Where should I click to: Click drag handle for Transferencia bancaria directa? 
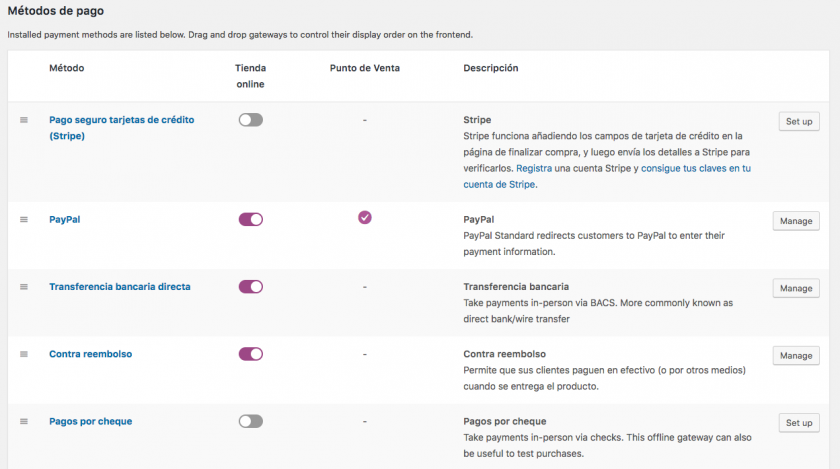pos(24,287)
